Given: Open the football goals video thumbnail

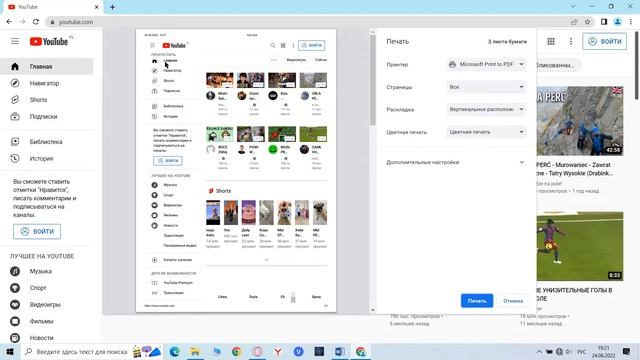Looking at the screenshot, I should (580, 246).
